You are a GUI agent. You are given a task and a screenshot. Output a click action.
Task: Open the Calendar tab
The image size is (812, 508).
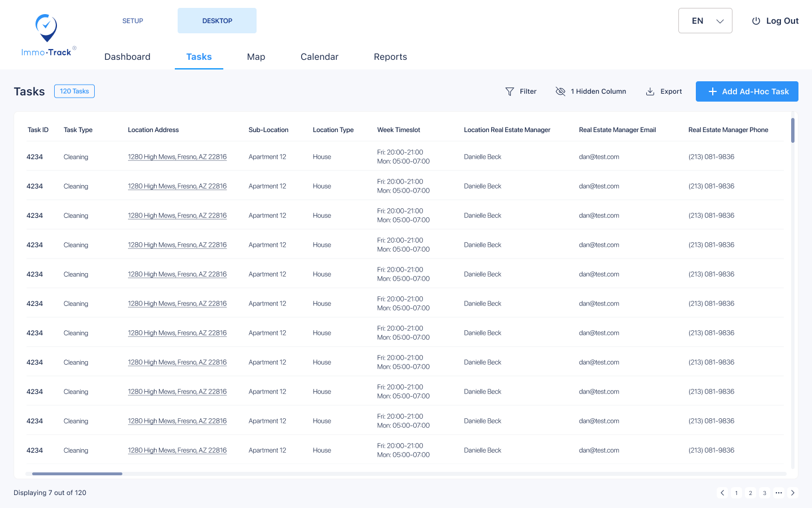coord(320,56)
